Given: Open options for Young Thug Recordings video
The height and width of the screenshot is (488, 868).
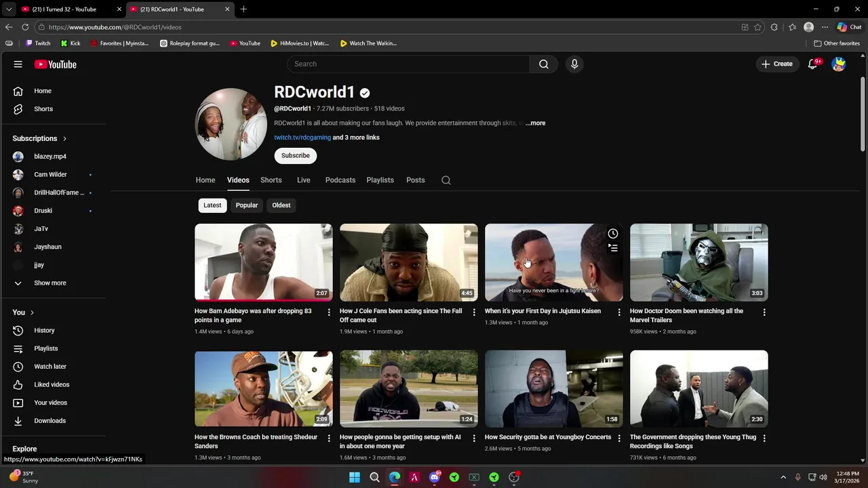Looking at the screenshot, I should [764, 438].
